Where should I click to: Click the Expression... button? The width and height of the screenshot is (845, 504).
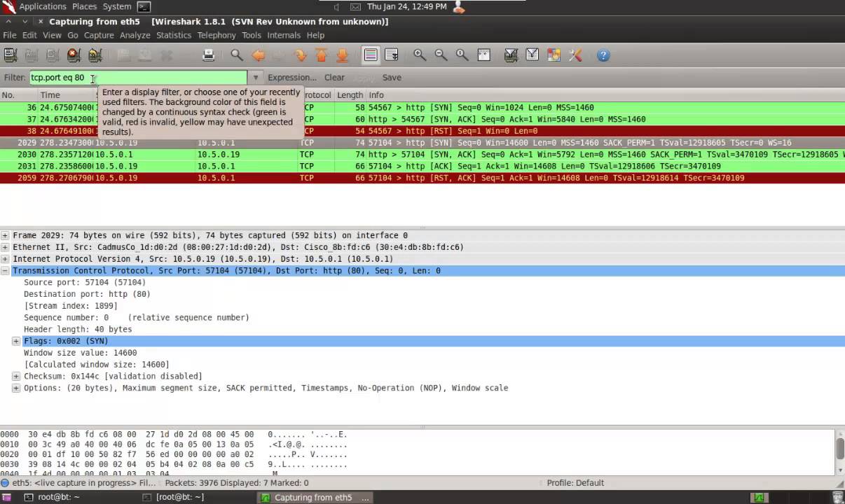coord(291,78)
